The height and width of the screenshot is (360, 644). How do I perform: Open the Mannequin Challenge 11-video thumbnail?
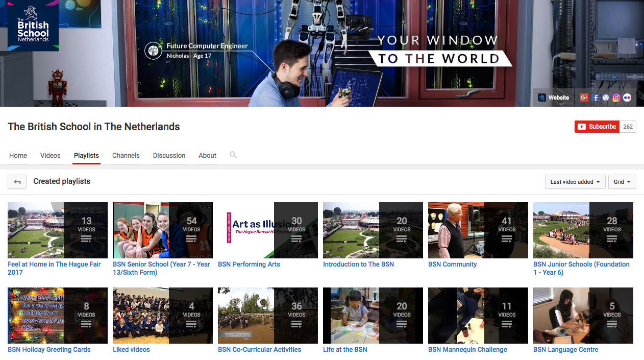478,316
